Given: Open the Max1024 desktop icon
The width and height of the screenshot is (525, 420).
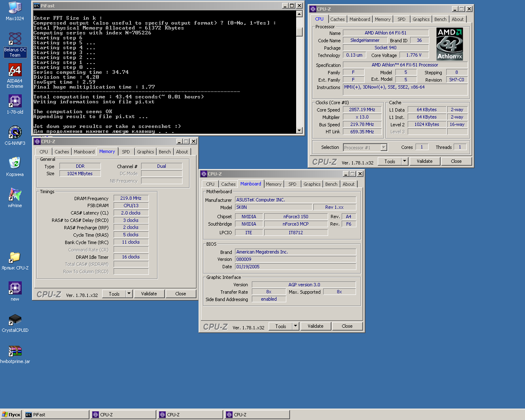Looking at the screenshot, I should click(15, 11).
